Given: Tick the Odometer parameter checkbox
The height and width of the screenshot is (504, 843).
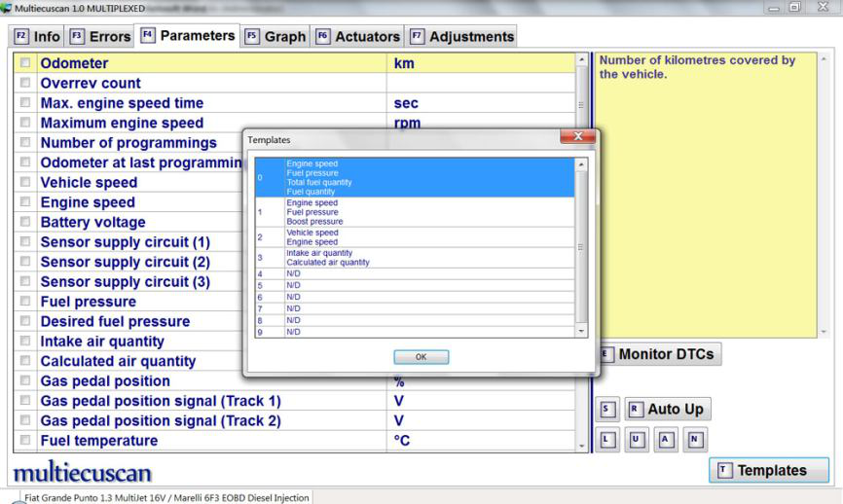Looking at the screenshot, I should click(x=25, y=63).
